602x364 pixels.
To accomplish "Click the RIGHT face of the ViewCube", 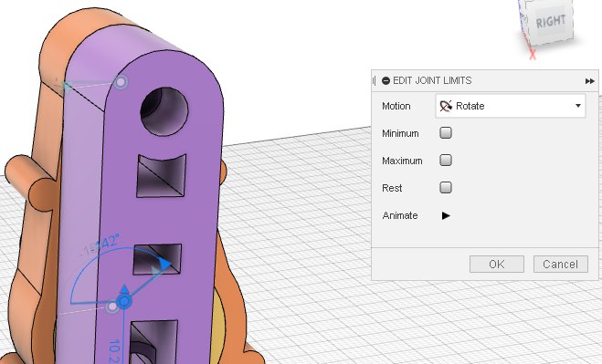I will pyautogui.click(x=551, y=22).
